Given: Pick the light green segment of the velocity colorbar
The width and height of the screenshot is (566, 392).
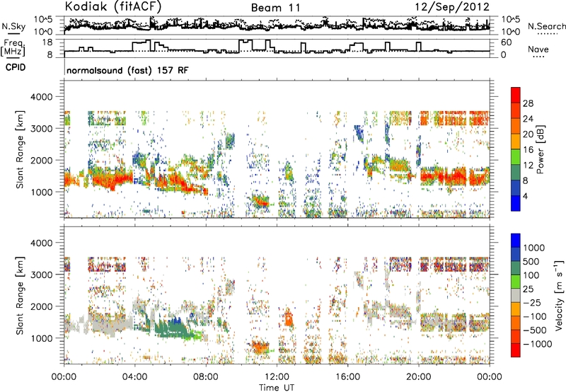Looking at the screenshot, I should [516, 282].
